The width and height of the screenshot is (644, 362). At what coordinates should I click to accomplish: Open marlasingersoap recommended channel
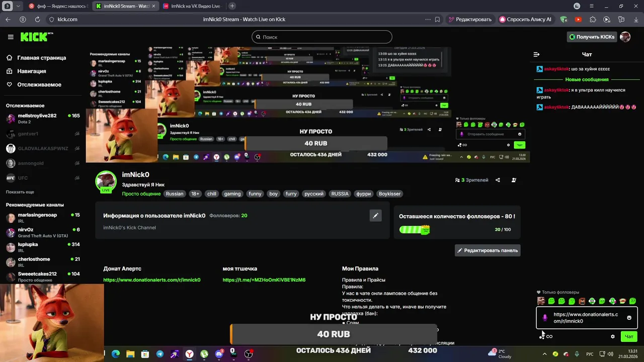pos(43,218)
